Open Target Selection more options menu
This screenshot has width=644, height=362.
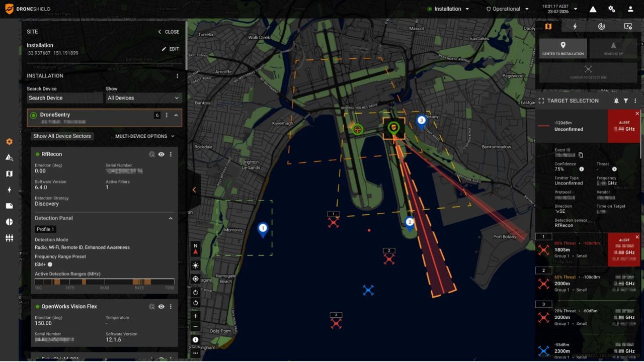coord(635,101)
